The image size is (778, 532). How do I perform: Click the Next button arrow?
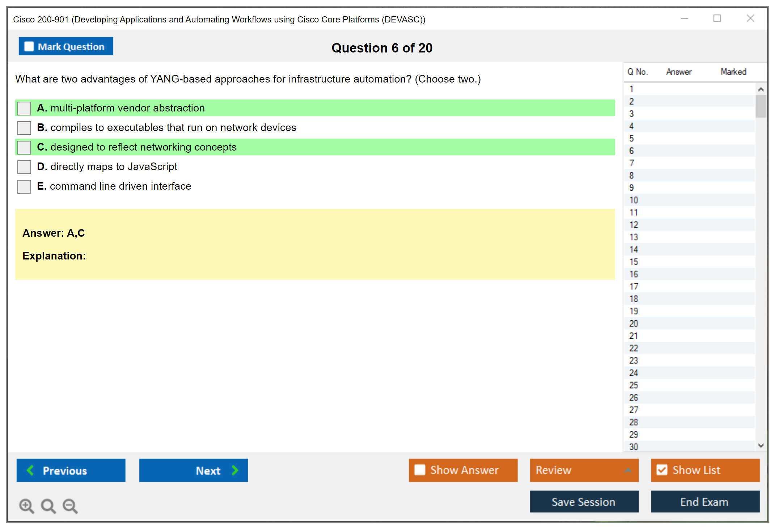(235, 470)
